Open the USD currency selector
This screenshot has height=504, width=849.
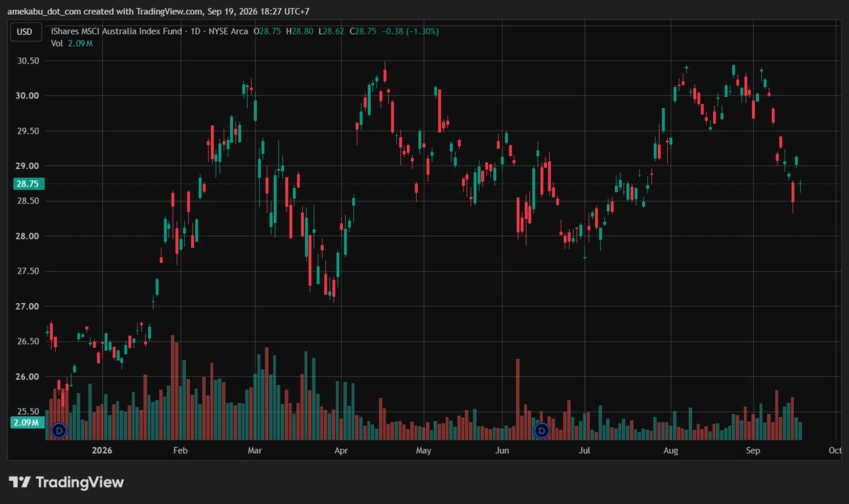click(25, 32)
